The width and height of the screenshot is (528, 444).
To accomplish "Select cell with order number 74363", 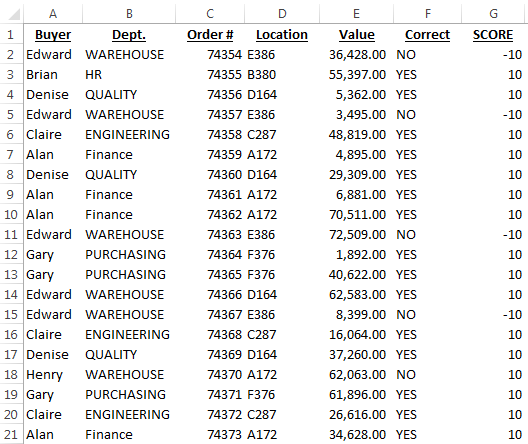I will [x=210, y=235].
